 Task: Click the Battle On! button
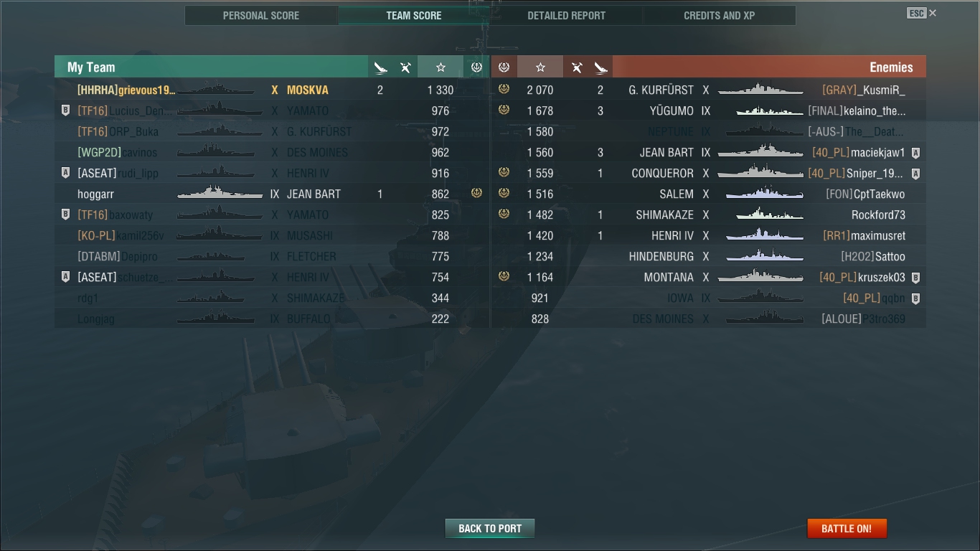(x=847, y=529)
